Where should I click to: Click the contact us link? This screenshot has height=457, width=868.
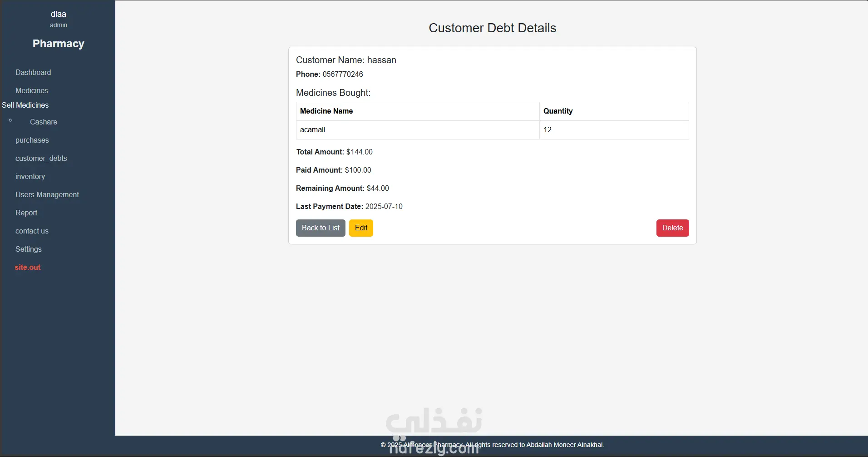(32, 231)
